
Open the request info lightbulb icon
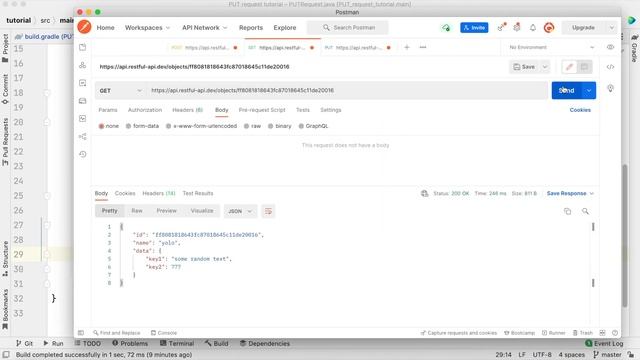[610, 88]
